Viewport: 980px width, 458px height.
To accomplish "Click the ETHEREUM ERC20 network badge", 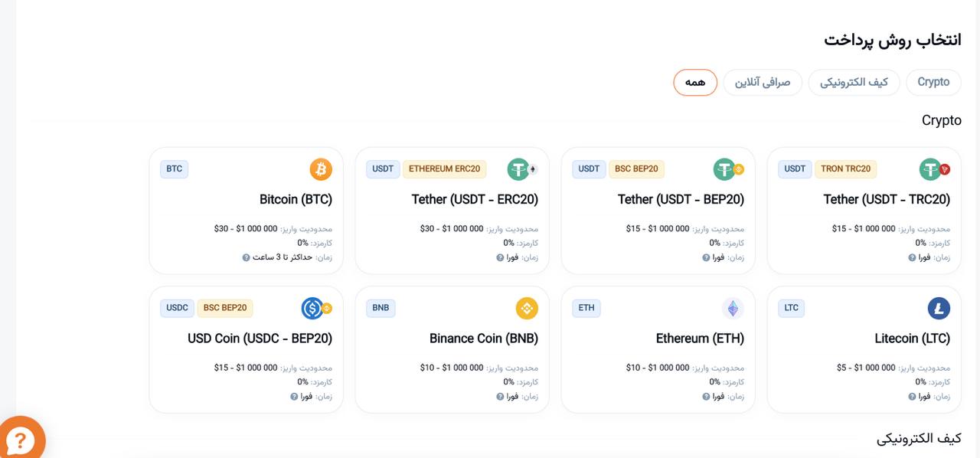I will [x=445, y=169].
